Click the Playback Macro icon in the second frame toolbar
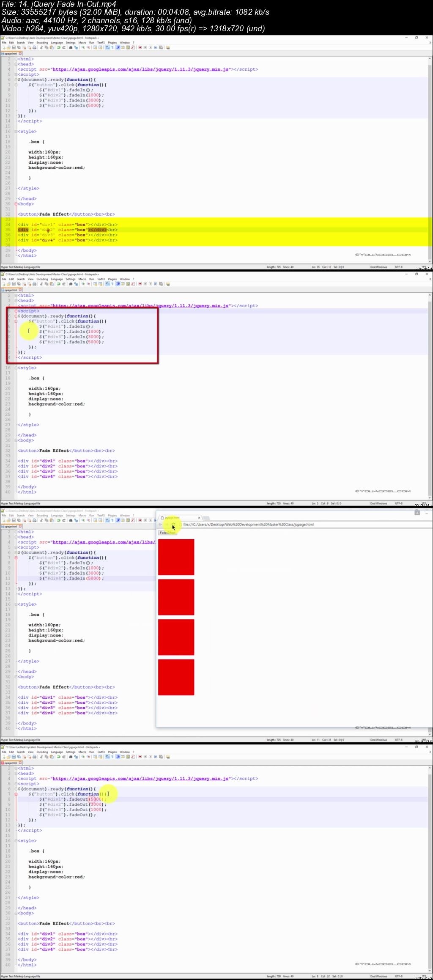 pos(151,284)
